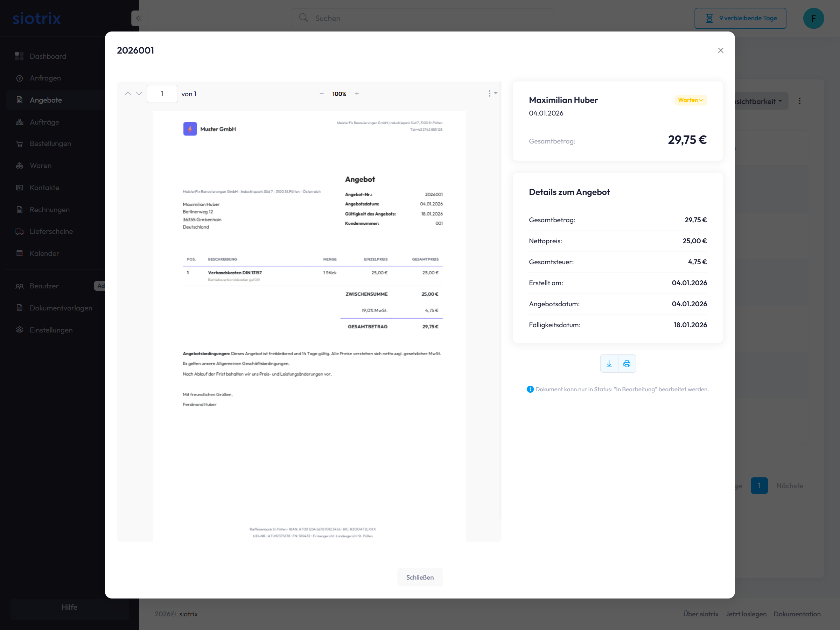The height and width of the screenshot is (630, 840).
Task: Open the user avatar F menu
Action: click(x=813, y=18)
